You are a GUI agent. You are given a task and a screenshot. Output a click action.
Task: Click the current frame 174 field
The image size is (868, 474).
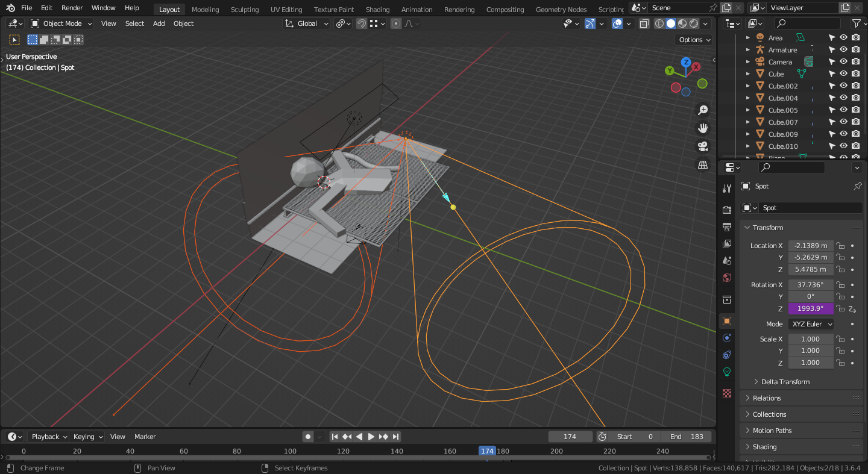pos(570,437)
